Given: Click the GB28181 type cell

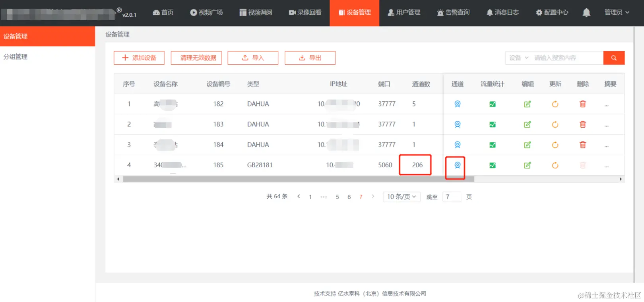Looking at the screenshot, I should tap(260, 165).
